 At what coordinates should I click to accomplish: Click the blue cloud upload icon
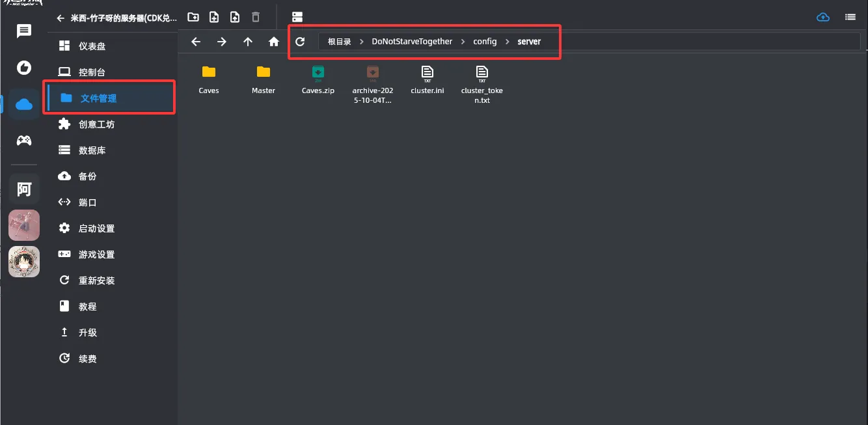point(823,17)
